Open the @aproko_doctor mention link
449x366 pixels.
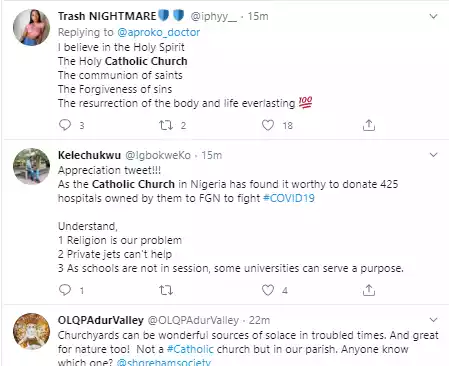coord(159,32)
